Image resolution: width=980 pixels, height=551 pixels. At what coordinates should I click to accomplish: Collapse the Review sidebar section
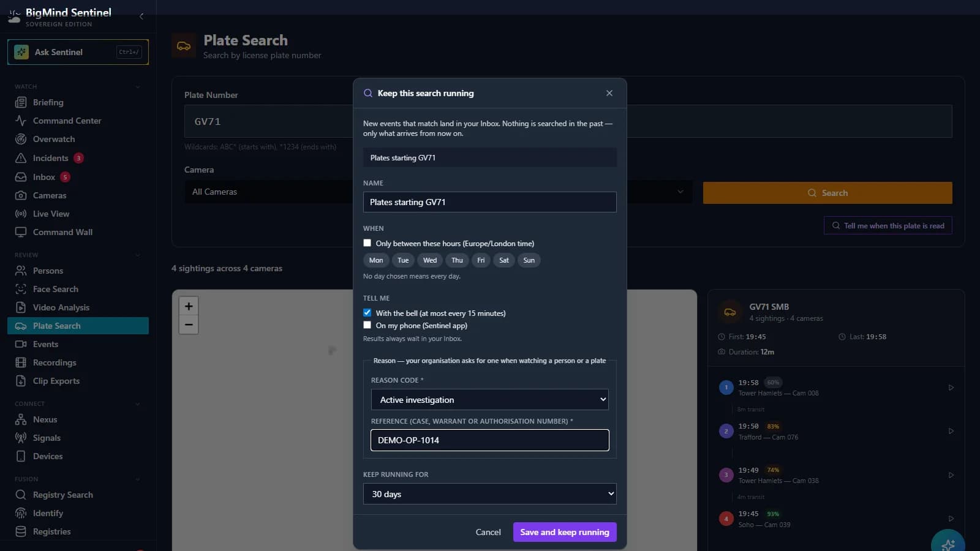click(x=138, y=255)
